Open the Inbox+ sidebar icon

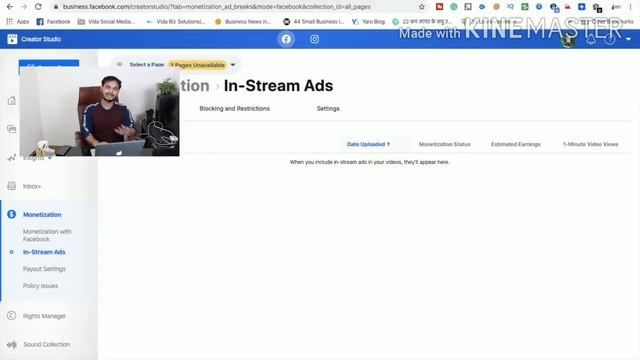pyautogui.click(x=11, y=186)
